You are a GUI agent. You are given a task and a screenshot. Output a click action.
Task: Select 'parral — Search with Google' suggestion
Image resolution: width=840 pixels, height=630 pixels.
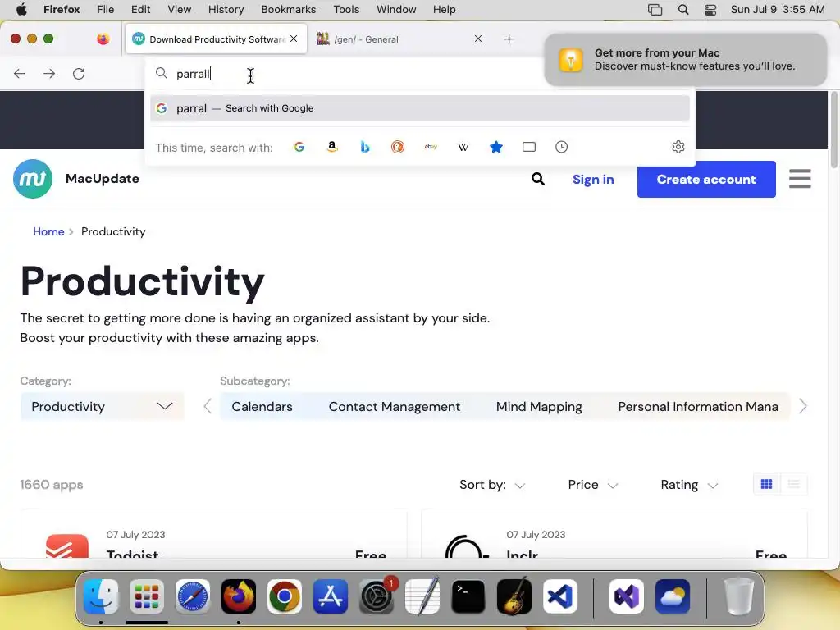pos(420,108)
